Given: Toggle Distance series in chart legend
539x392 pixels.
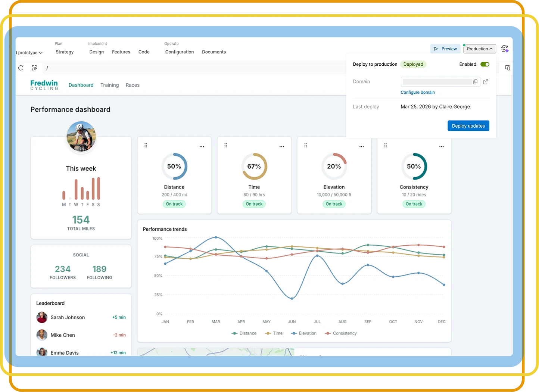Looking at the screenshot, I should (x=244, y=333).
